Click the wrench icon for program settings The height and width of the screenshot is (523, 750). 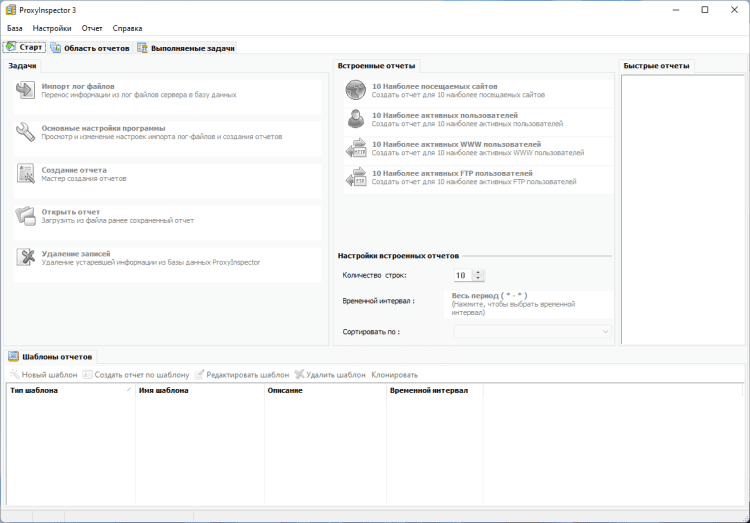tap(25, 132)
